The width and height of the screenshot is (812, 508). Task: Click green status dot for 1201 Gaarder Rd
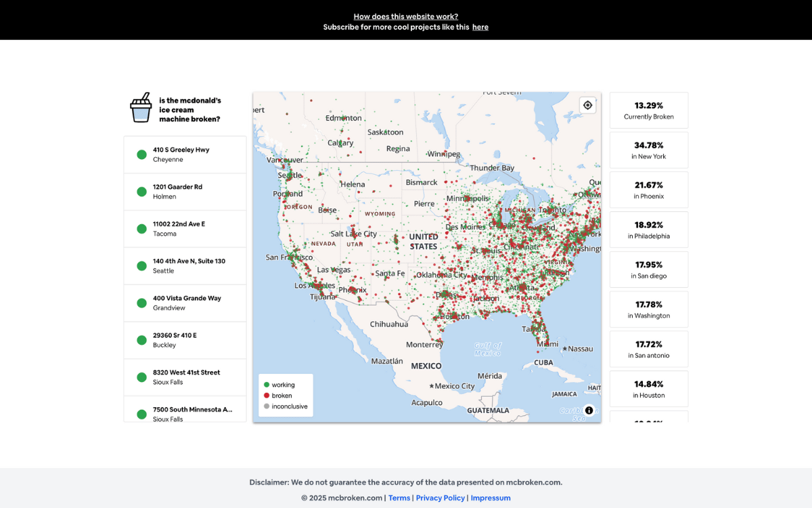[142, 192]
